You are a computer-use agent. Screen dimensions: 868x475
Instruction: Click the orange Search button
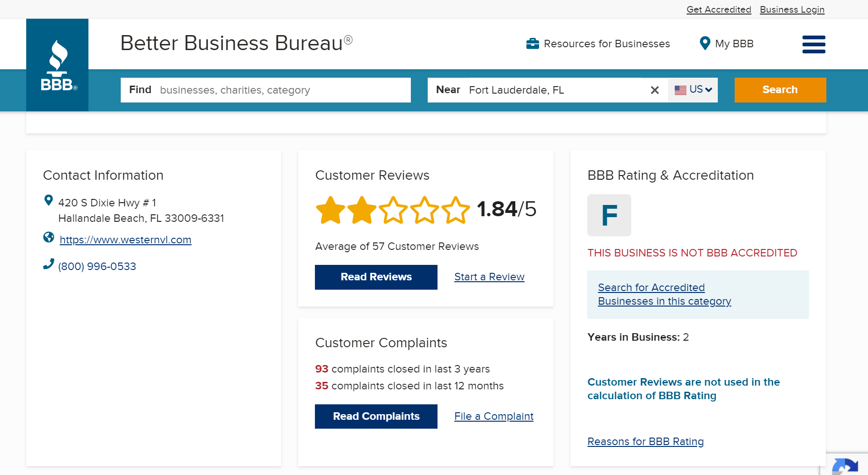(780, 90)
